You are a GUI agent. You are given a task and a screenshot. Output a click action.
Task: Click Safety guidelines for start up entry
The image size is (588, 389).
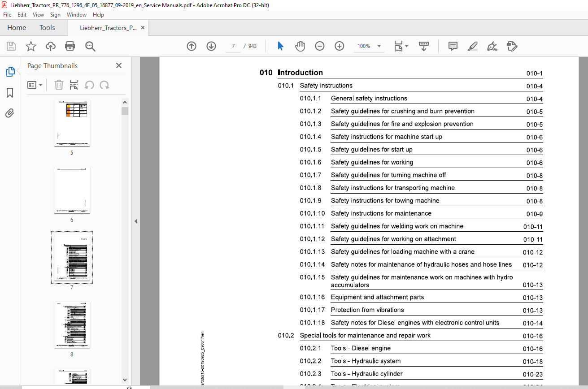pyautogui.click(x=372, y=149)
